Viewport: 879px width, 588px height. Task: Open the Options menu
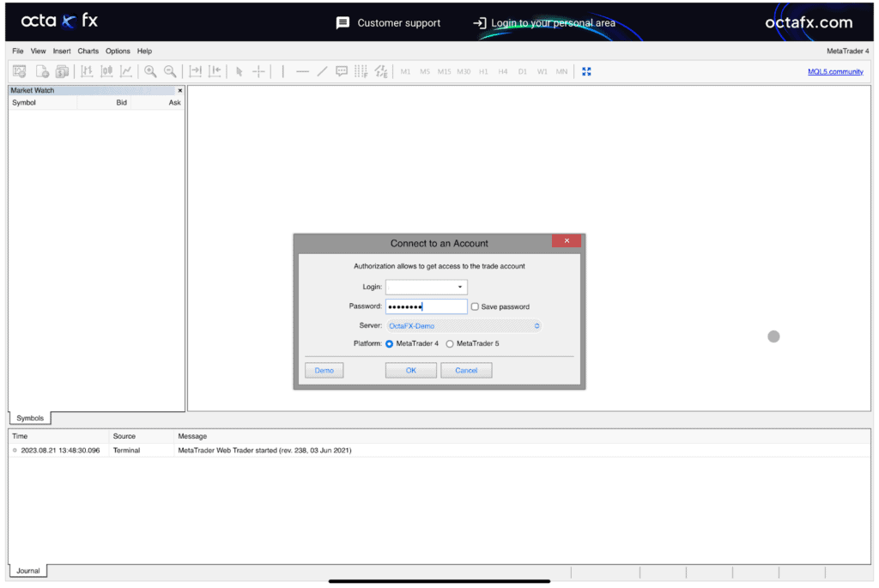(118, 51)
